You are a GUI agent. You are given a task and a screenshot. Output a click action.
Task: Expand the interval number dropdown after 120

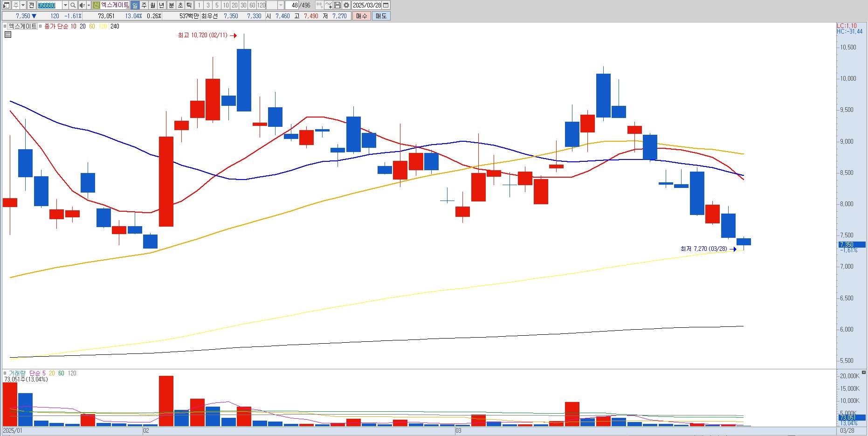(x=281, y=5)
